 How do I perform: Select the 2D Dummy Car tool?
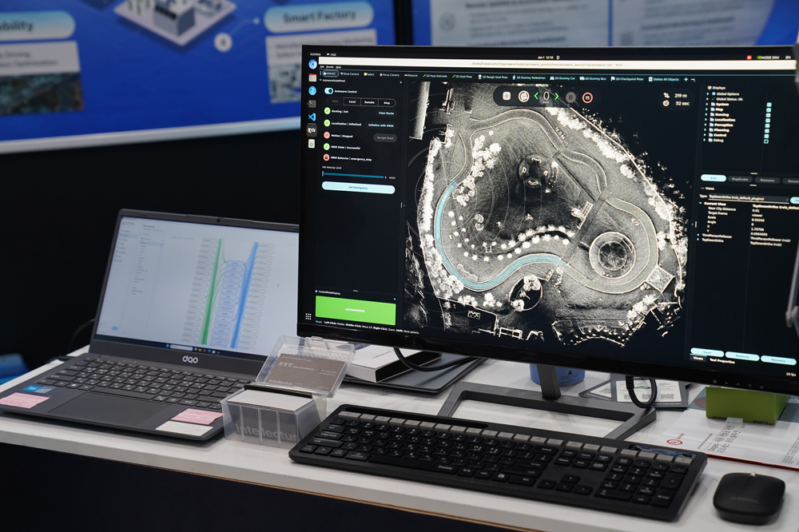(563, 78)
